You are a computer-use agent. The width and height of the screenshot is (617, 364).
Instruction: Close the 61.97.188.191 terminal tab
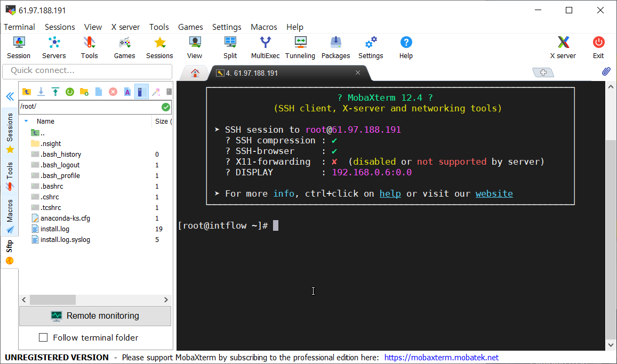(x=358, y=72)
